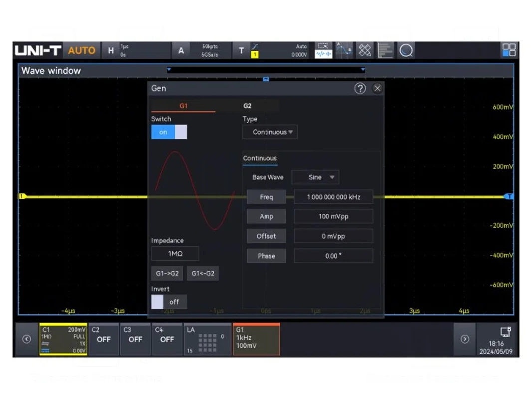The height and width of the screenshot is (399, 532).
Task: Click the previous arrow in channel bar
Action: (x=27, y=339)
